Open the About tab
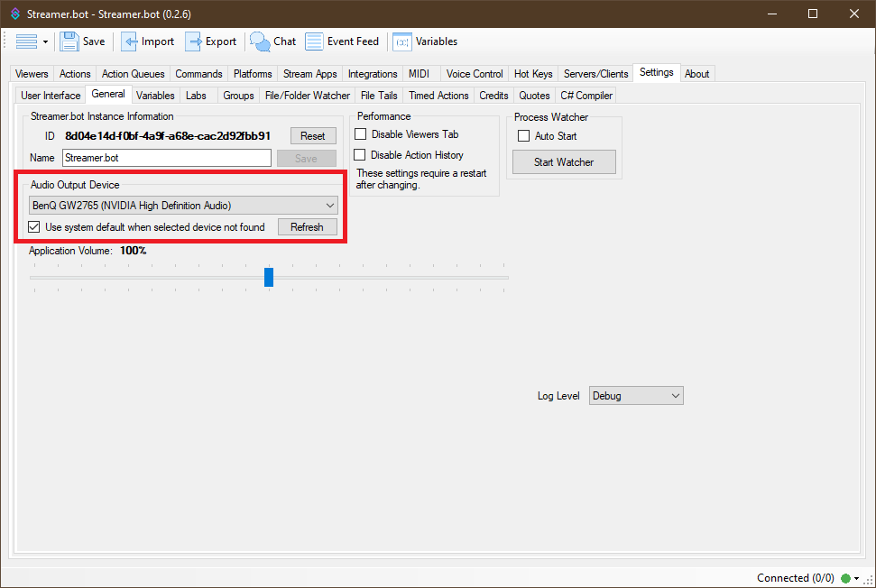The image size is (876, 588). [696, 74]
